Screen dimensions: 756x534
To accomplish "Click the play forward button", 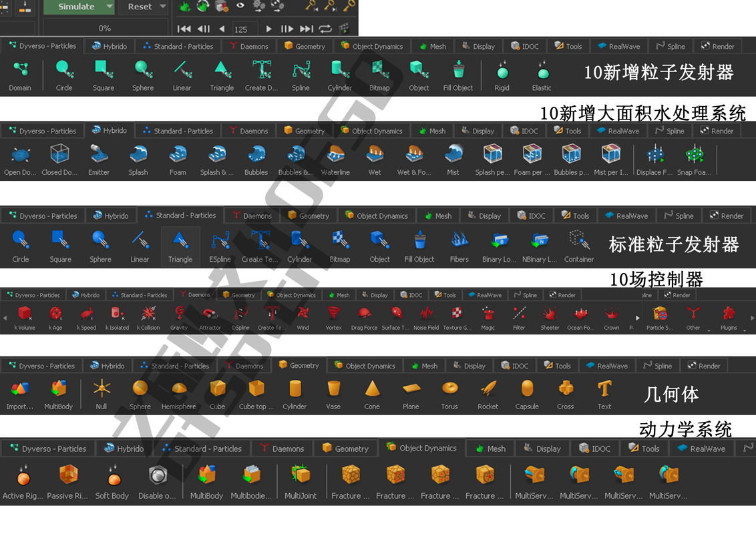I will [268, 29].
